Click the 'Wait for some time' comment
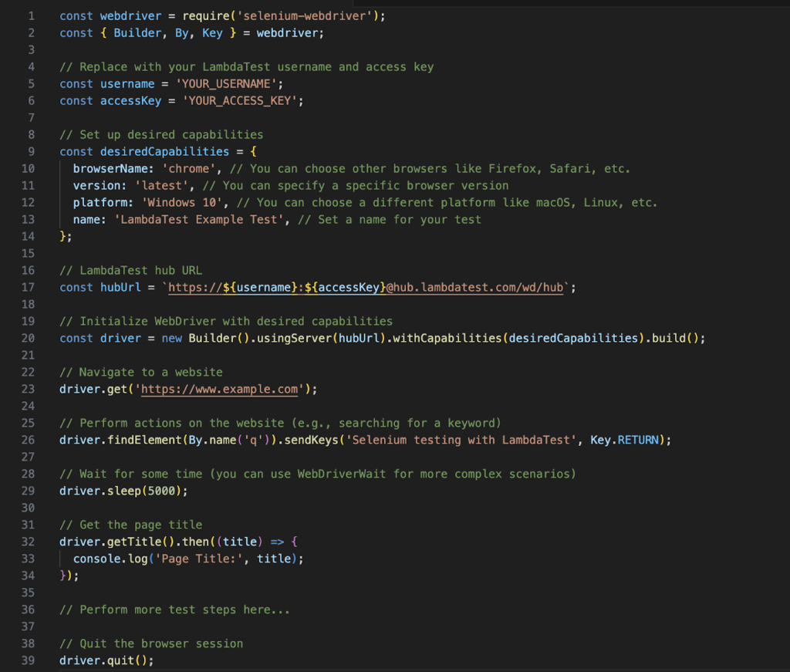This screenshot has height=672, width=790. point(318,474)
